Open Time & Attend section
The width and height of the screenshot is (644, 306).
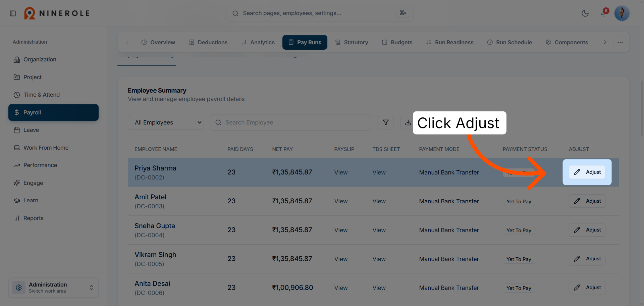pos(53,95)
